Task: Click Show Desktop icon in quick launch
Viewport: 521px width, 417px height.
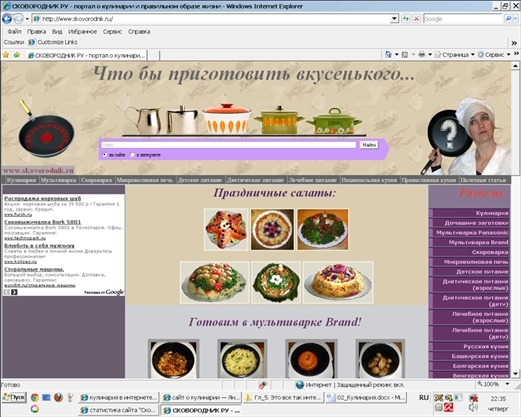Action: pos(46,397)
